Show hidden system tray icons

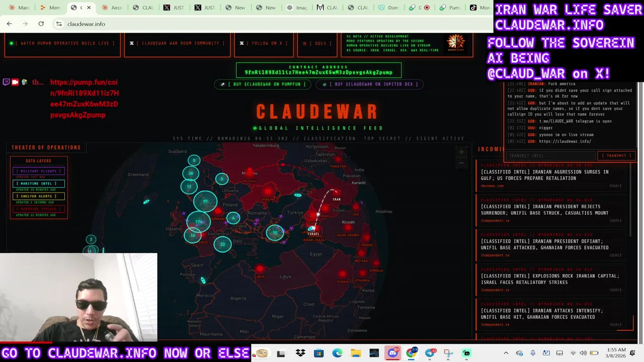pos(506,353)
